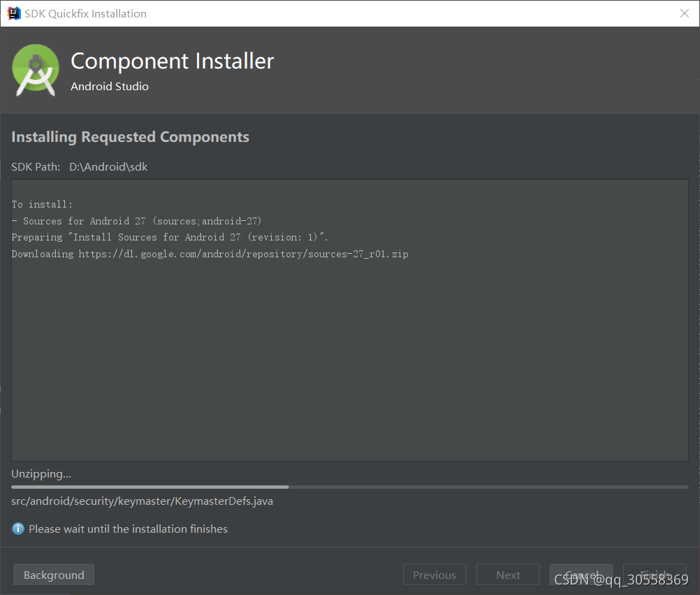Click the 'SDK Quickfix Installation' window title
The width and height of the screenshot is (700, 595).
85,14
